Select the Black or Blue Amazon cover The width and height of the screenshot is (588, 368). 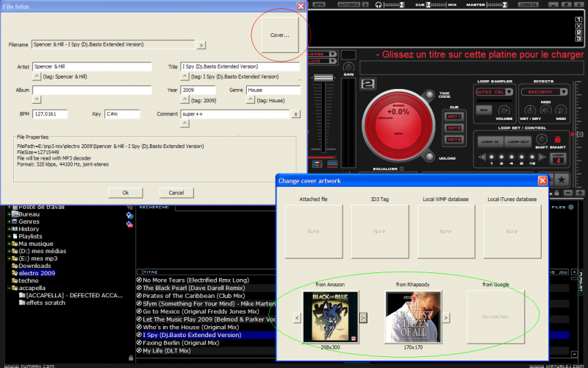tap(331, 316)
